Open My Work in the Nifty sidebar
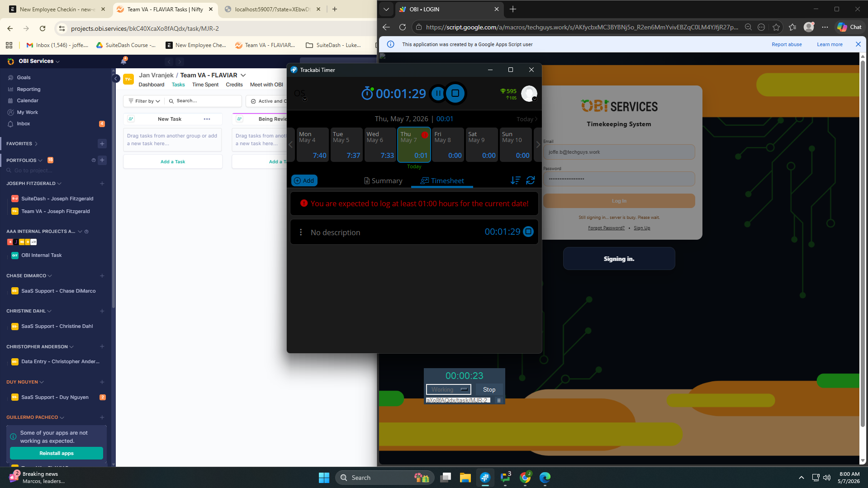This screenshot has width=868, height=488. click(x=27, y=112)
